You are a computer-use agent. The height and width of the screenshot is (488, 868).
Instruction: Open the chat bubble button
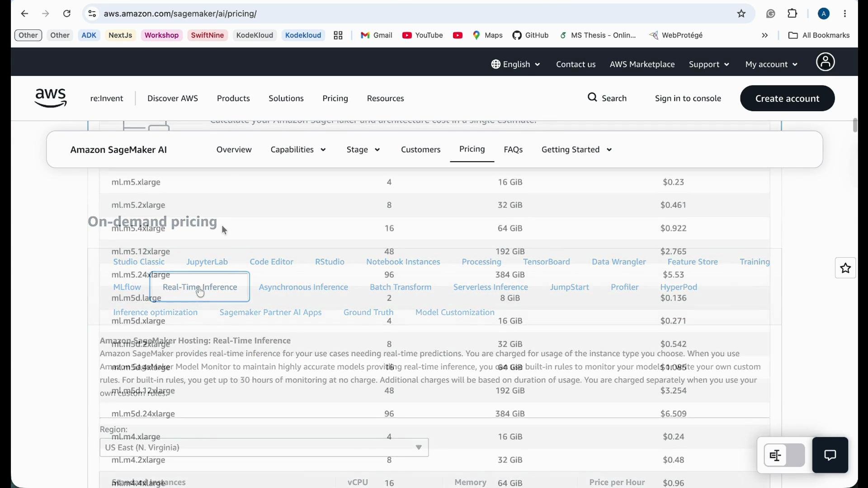[x=830, y=455]
